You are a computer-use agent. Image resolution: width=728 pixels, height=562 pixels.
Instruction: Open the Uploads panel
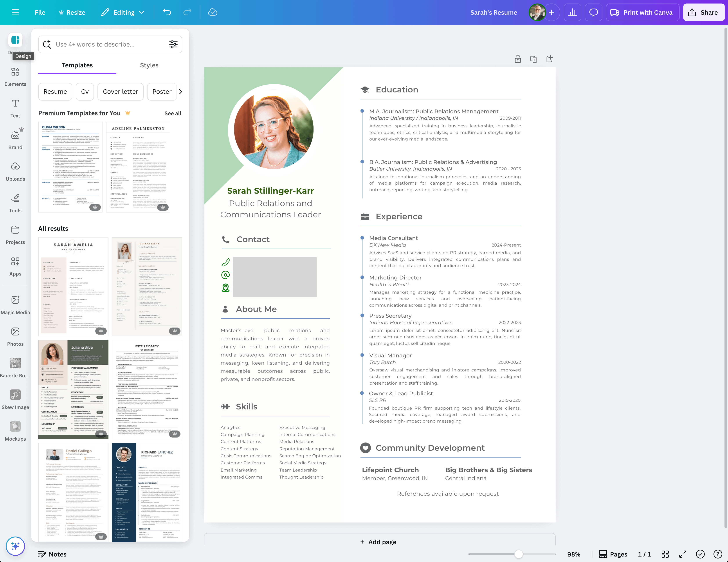[x=15, y=171]
